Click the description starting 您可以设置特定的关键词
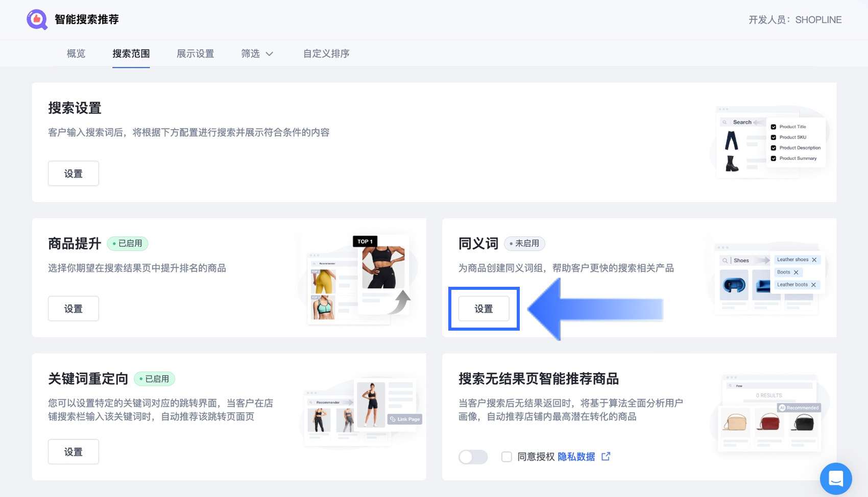868x497 pixels. pos(161,410)
